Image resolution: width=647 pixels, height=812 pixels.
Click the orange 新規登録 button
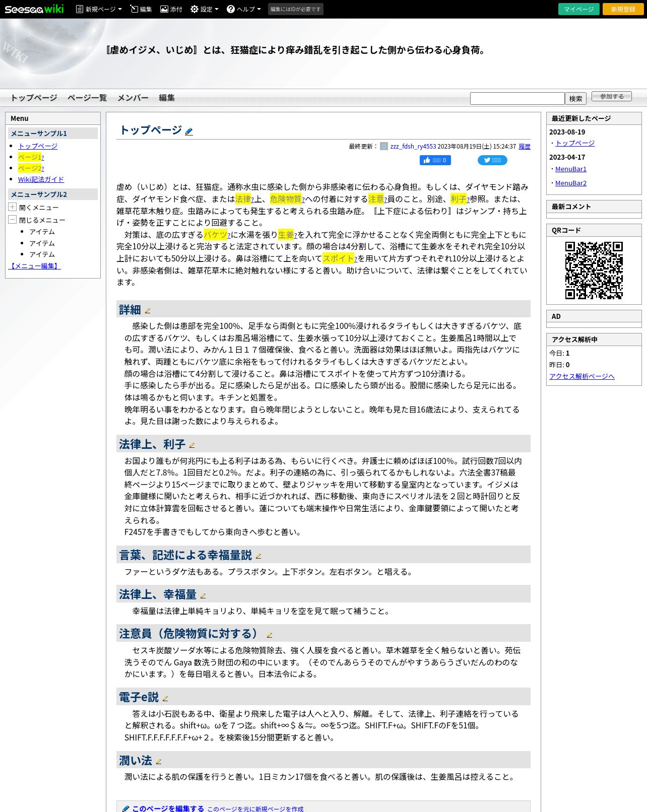pyautogui.click(x=623, y=9)
